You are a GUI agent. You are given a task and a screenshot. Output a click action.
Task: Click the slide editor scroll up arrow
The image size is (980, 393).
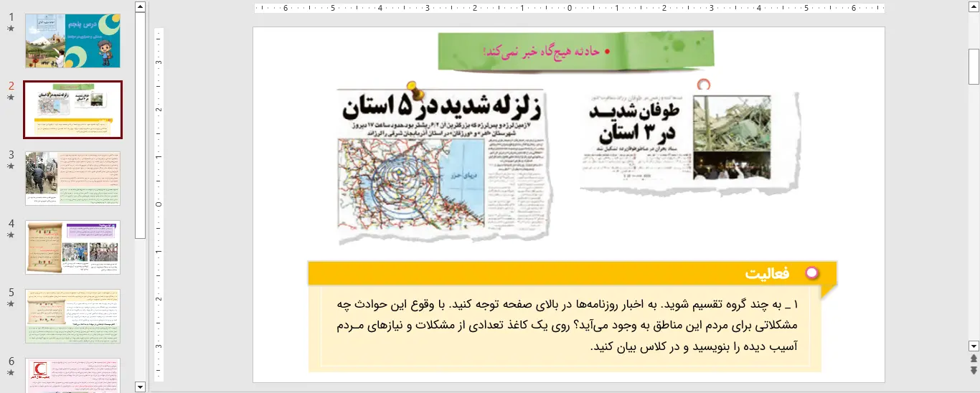(x=974, y=7)
